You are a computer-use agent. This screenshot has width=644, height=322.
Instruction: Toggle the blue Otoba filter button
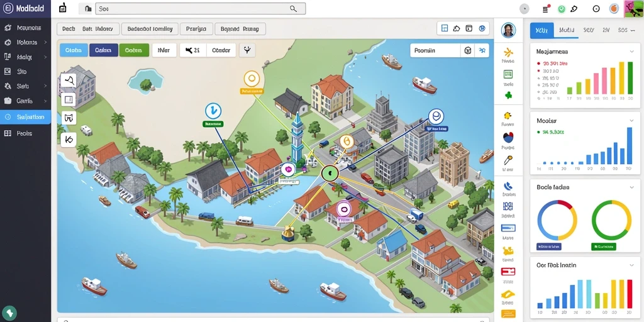pos(74,50)
